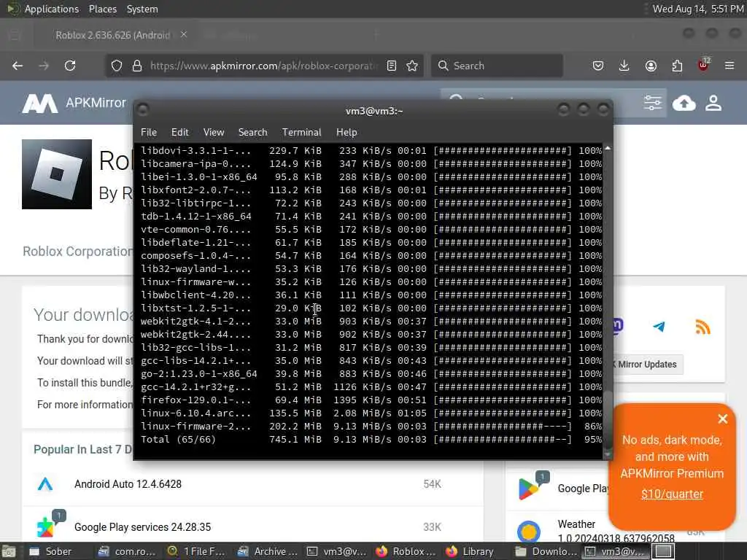This screenshot has height=560, width=747.
Task: Open Firefox tracking protection shield icon
Action: (117, 66)
